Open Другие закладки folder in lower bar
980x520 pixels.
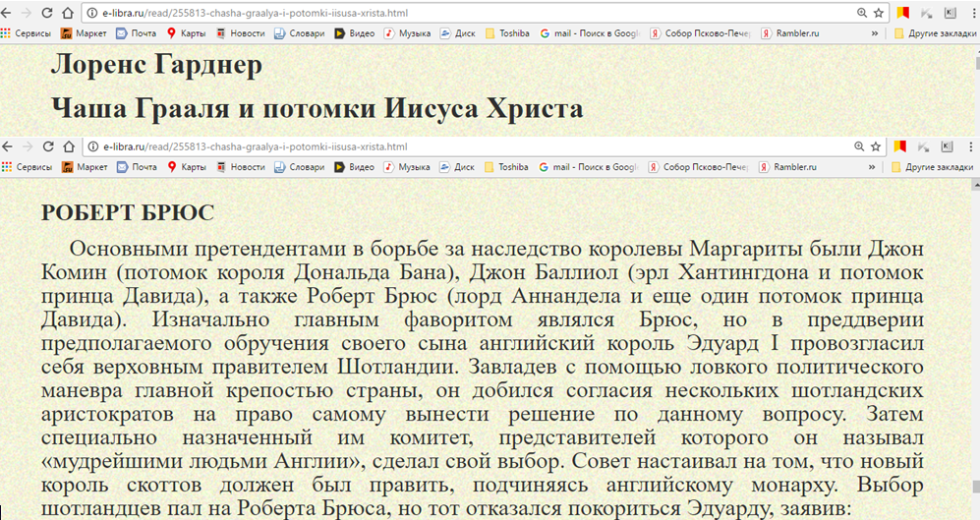click(933, 167)
